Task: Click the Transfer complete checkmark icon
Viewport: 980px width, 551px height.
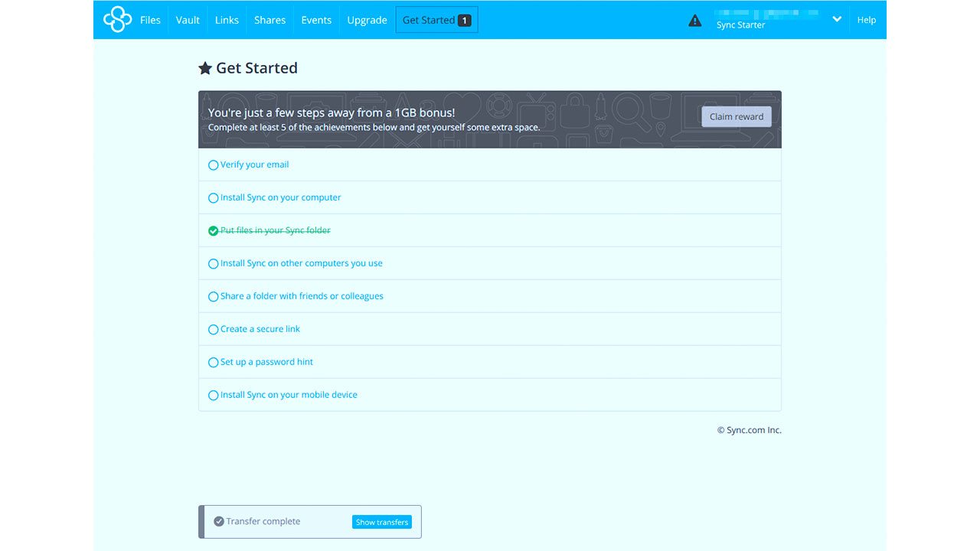Action: click(x=219, y=521)
